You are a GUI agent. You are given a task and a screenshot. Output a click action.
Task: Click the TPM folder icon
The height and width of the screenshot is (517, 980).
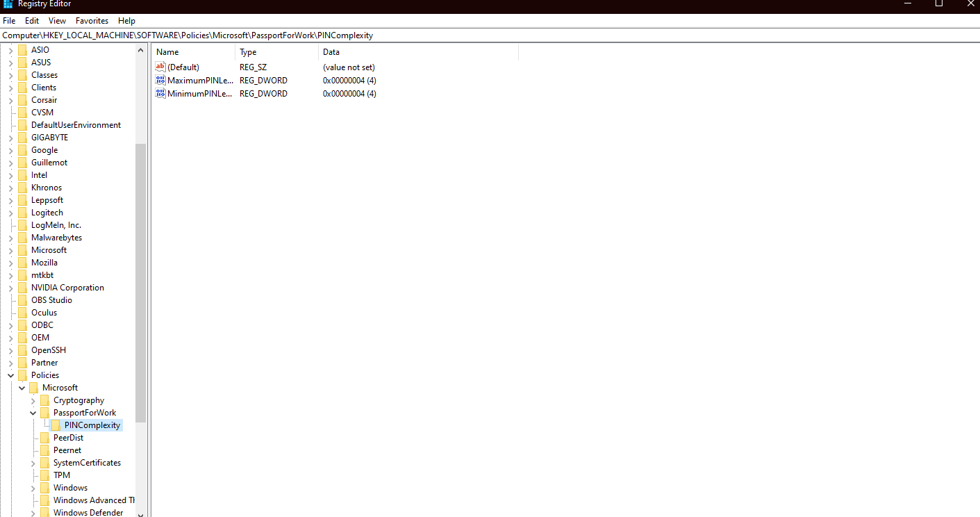click(45, 475)
